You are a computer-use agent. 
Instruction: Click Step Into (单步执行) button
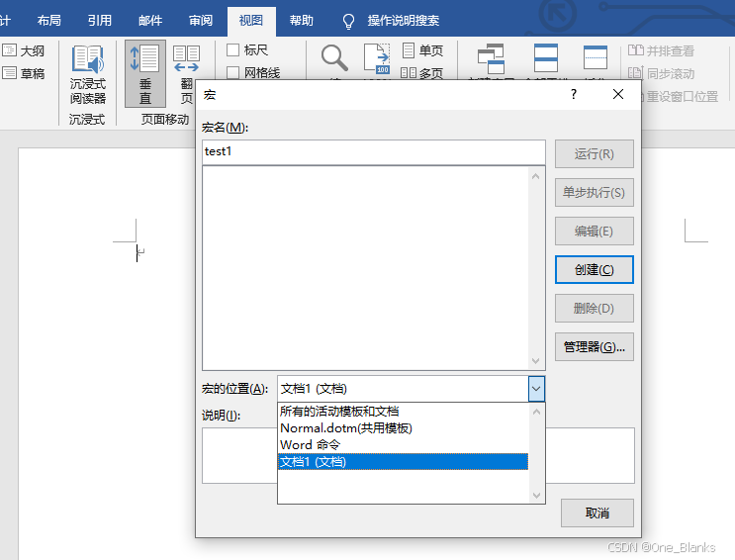coord(595,192)
